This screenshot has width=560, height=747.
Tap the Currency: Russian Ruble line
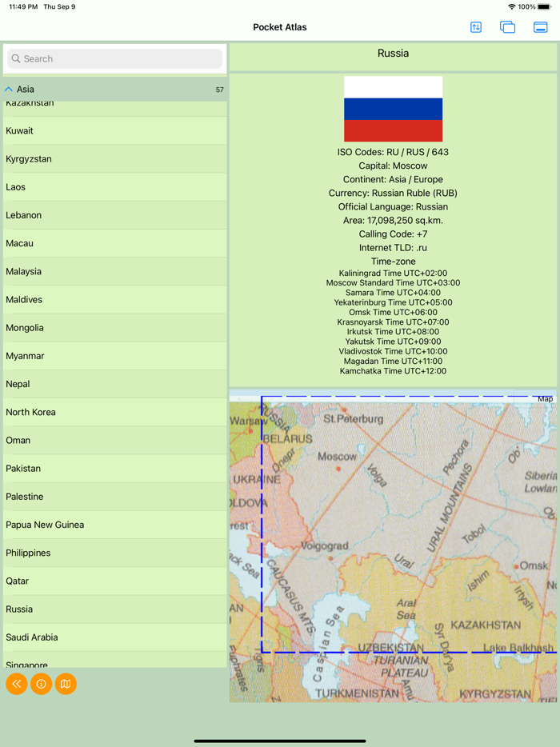[393, 193]
